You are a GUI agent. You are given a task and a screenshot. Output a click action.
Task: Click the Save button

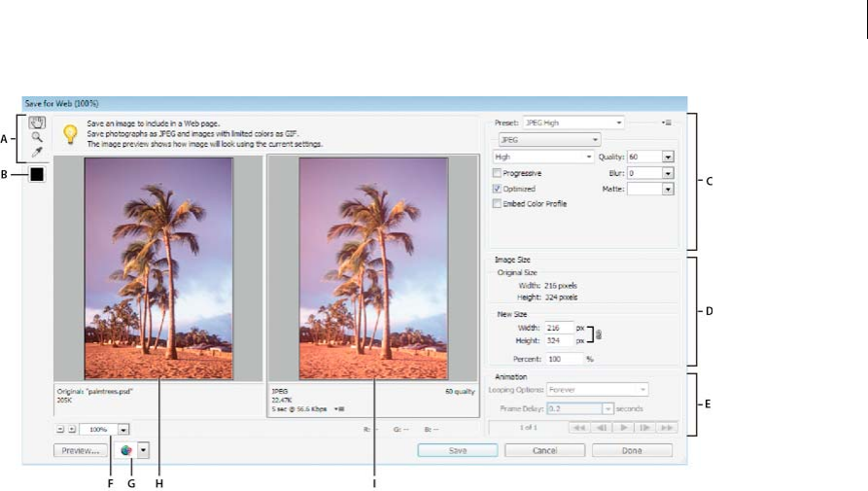458,450
